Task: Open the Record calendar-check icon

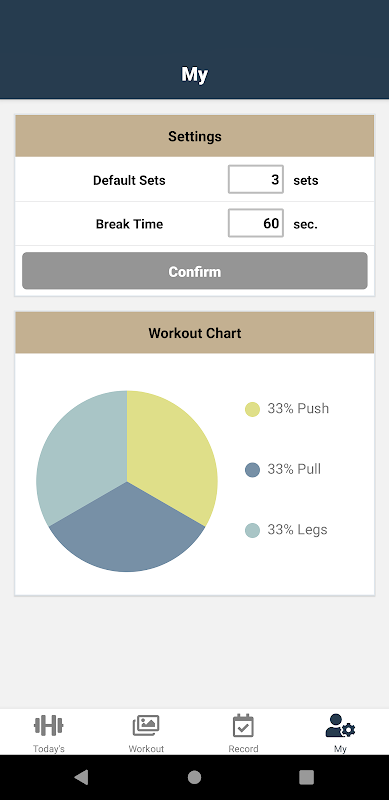Action: click(x=243, y=726)
